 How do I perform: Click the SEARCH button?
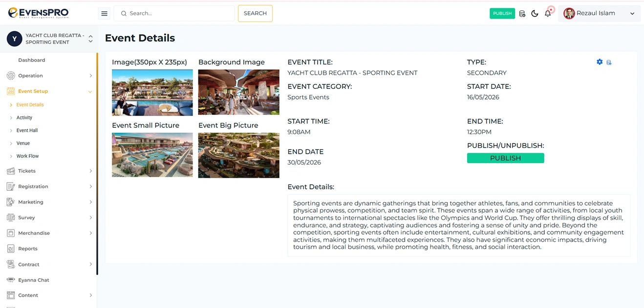point(255,14)
